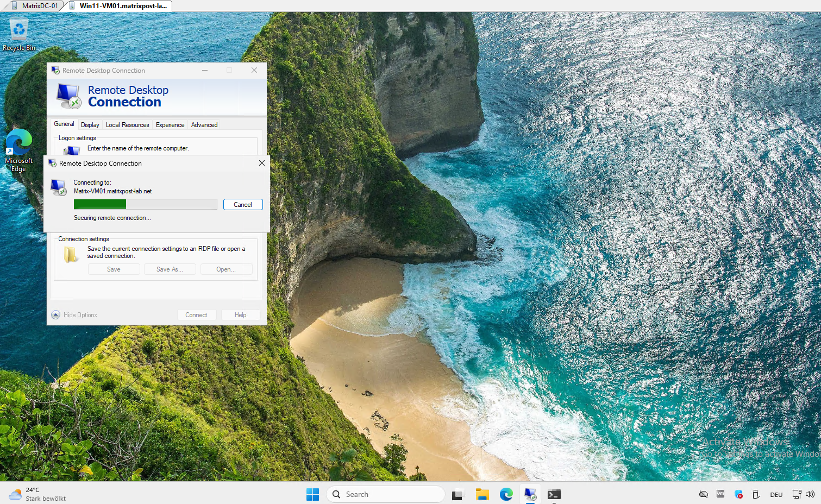Viewport: 821px width, 504px height.
Task: Open Windows Security tray icon
Action: [x=738, y=494]
